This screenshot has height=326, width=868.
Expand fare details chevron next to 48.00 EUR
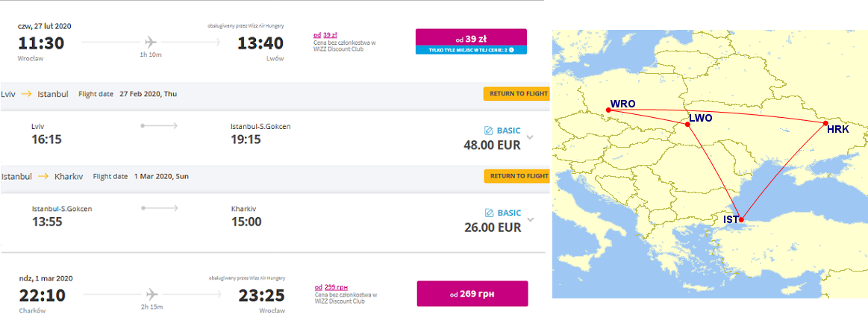point(531,137)
